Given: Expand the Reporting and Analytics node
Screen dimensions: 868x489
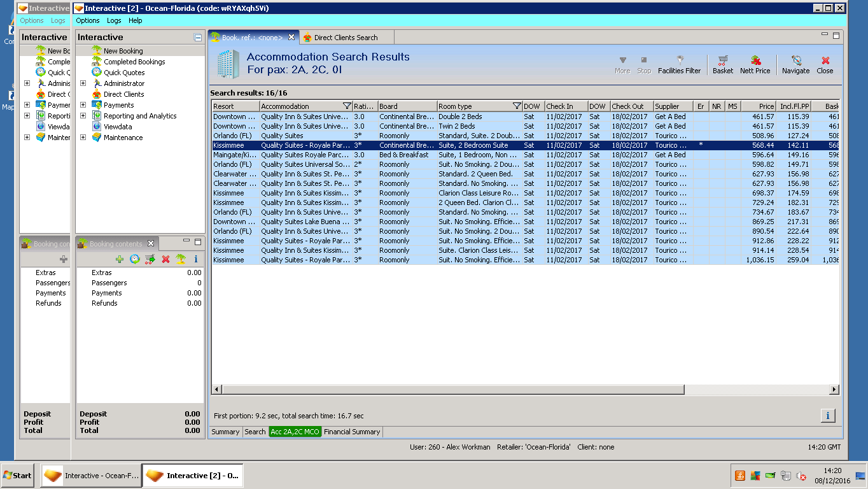Looking at the screenshot, I should (83, 116).
